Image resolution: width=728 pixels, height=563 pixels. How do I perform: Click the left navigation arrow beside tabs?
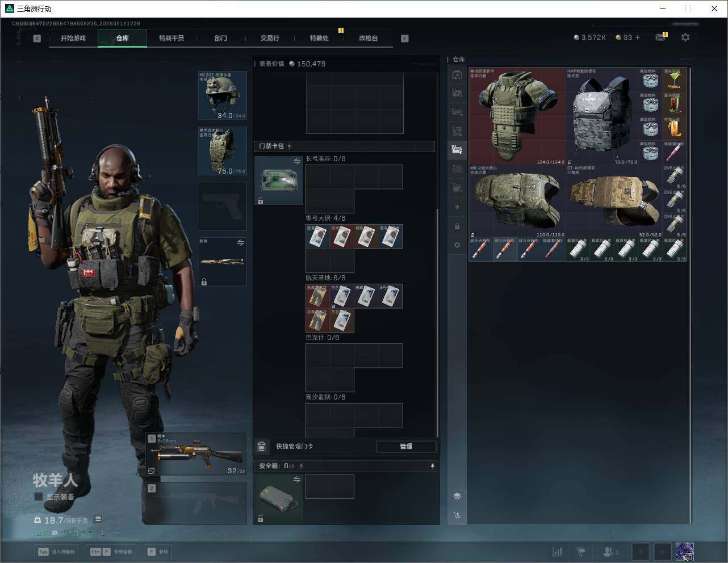[37, 39]
